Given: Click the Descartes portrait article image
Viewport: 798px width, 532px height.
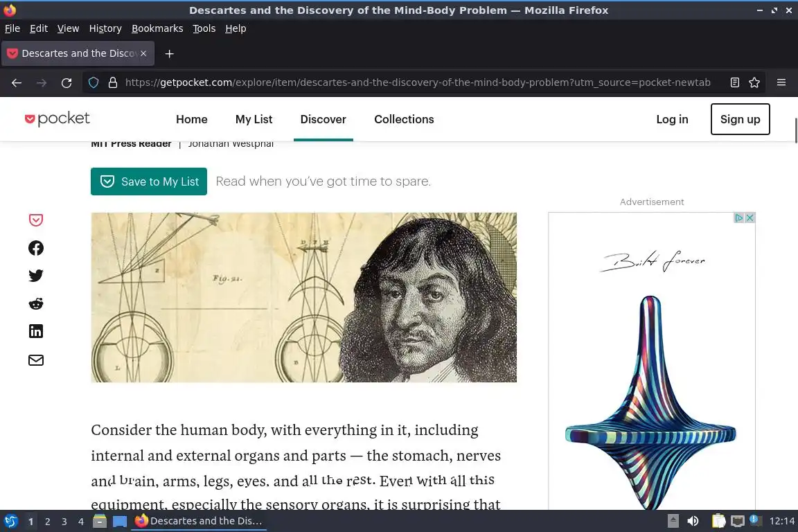Looking at the screenshot, I should [304, 297].
